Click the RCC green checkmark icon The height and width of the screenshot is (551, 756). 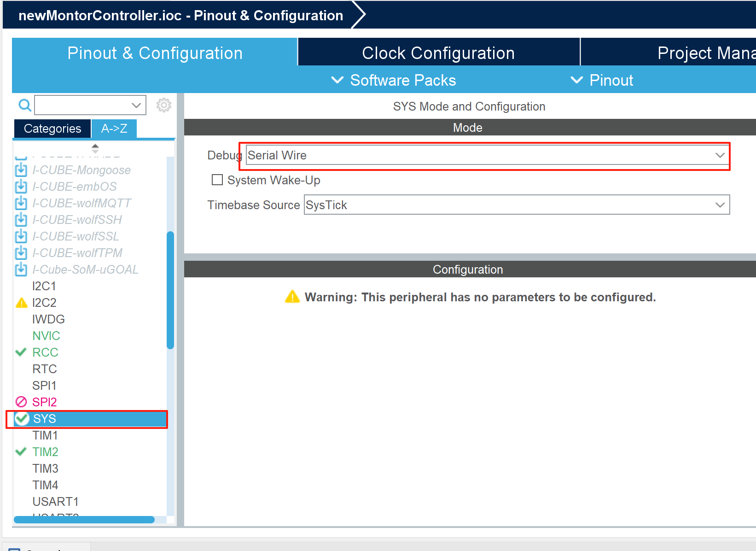pyautogui.click(x=21, y=352)
